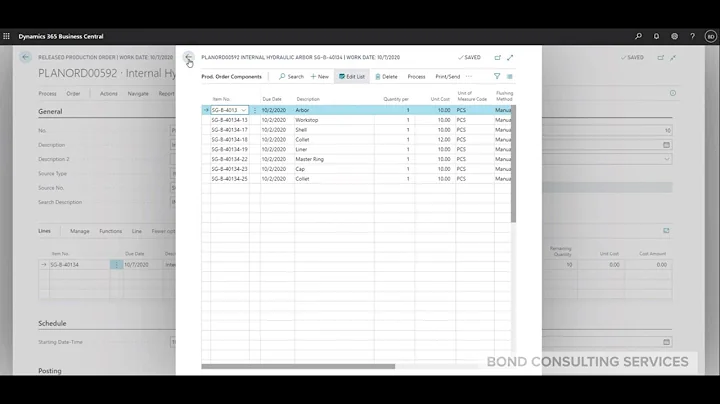The height and width of the screenshot is (404, 720).
Task: Click unit cost 12.00 for Collet
Action: point(435,140)
